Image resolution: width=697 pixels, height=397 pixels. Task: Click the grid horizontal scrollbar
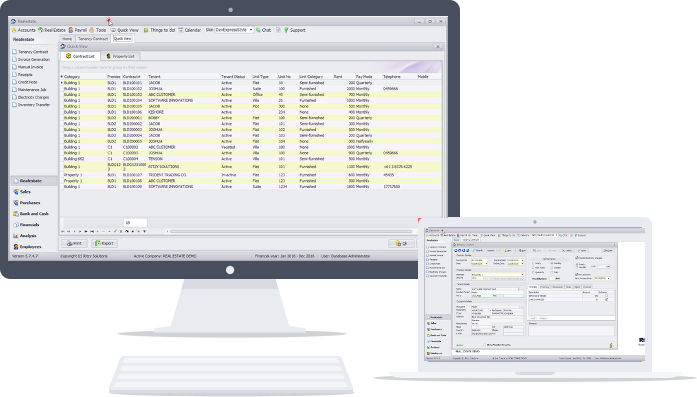pyautogui.click(x=290, y=231)
